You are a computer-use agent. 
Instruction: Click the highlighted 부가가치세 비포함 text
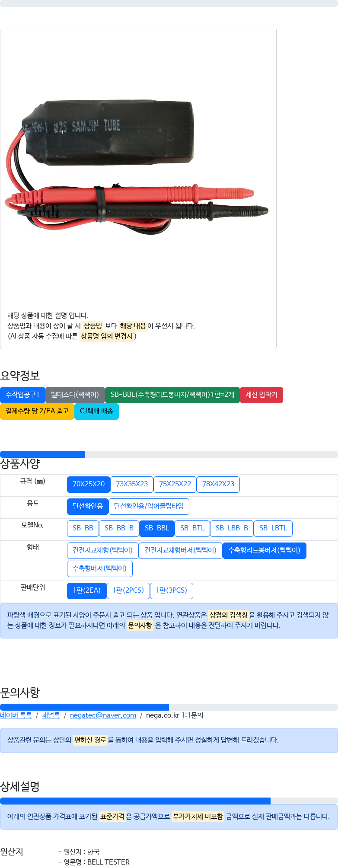[198, 817]
